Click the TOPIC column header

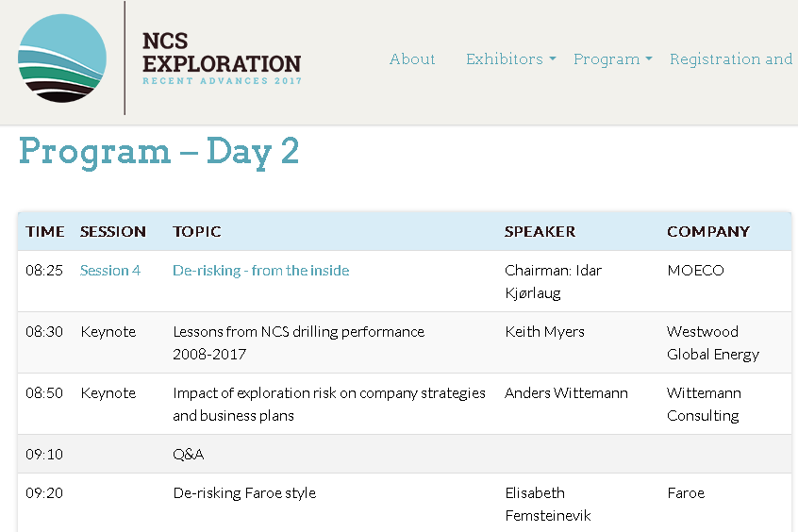(197, 232)
